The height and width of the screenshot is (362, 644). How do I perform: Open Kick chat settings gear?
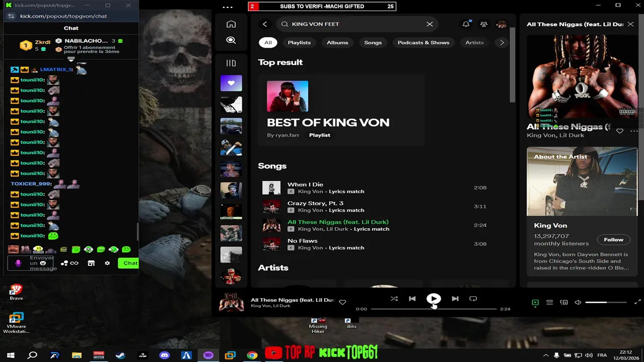coord(107,263)
